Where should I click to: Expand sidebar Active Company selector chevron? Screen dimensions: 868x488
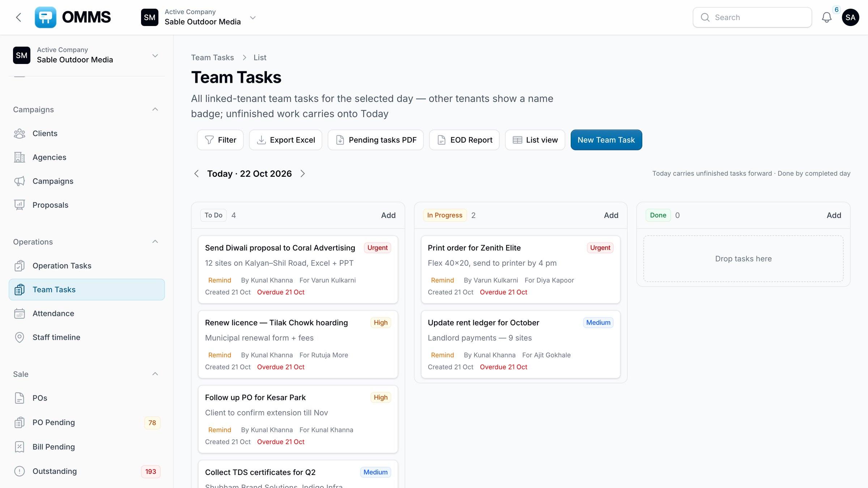point(155,56)
